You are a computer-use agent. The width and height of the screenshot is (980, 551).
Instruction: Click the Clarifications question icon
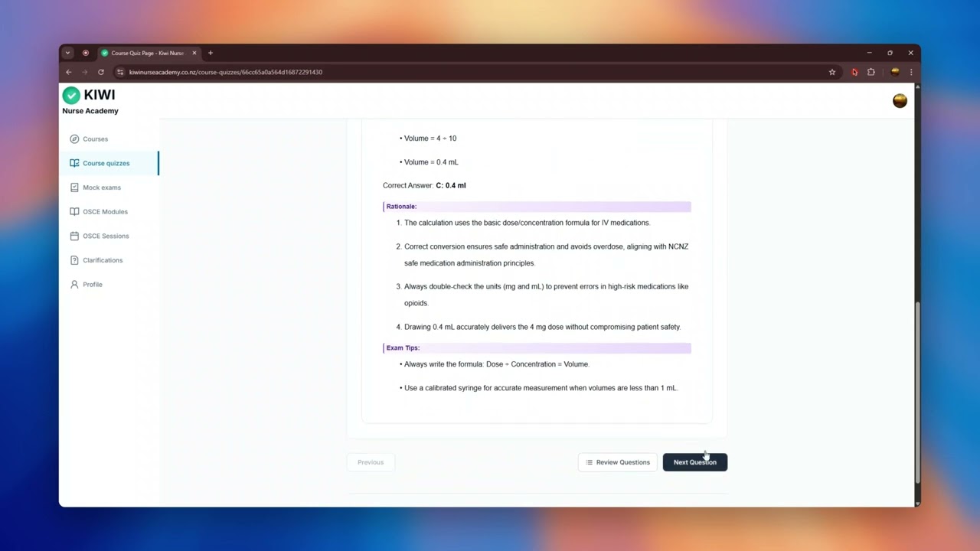click(74, 260)
